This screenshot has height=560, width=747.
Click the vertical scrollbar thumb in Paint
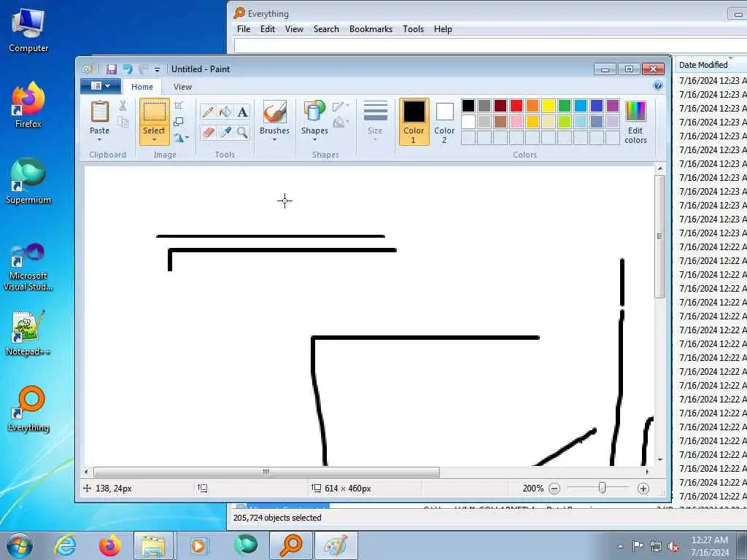point(659,236)
